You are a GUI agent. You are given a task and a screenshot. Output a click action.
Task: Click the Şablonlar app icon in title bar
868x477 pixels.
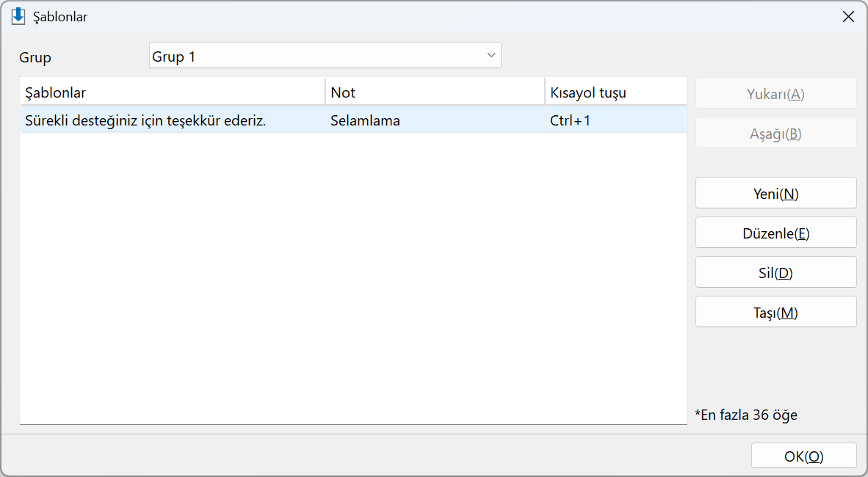18,16
